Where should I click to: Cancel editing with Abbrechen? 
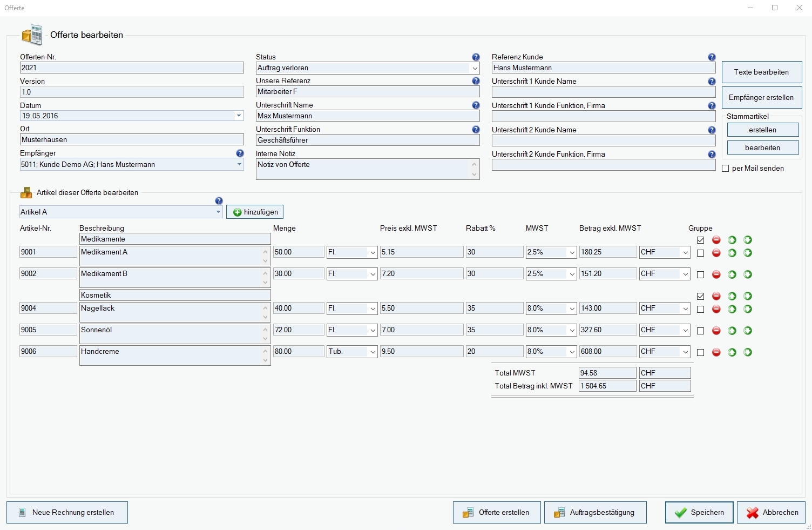(x=771, y=513)
